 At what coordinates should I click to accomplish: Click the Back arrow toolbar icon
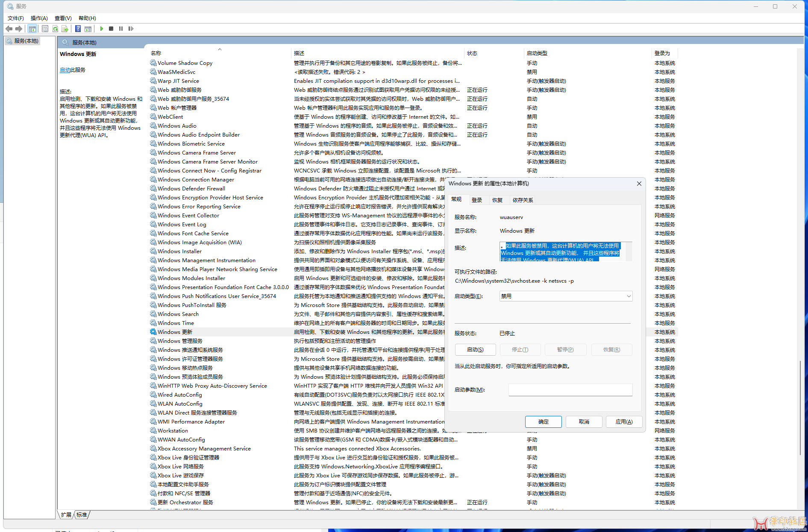[x=9, y=29]
